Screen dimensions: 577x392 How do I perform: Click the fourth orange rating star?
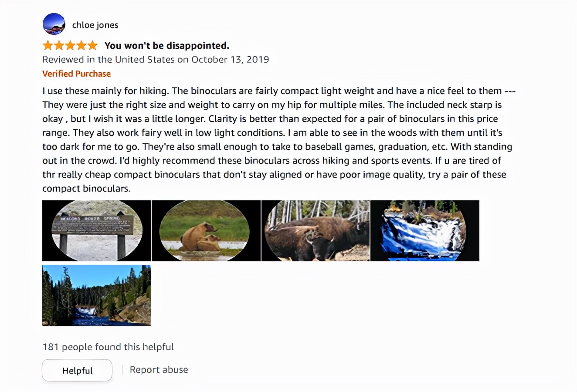point(81,45)
